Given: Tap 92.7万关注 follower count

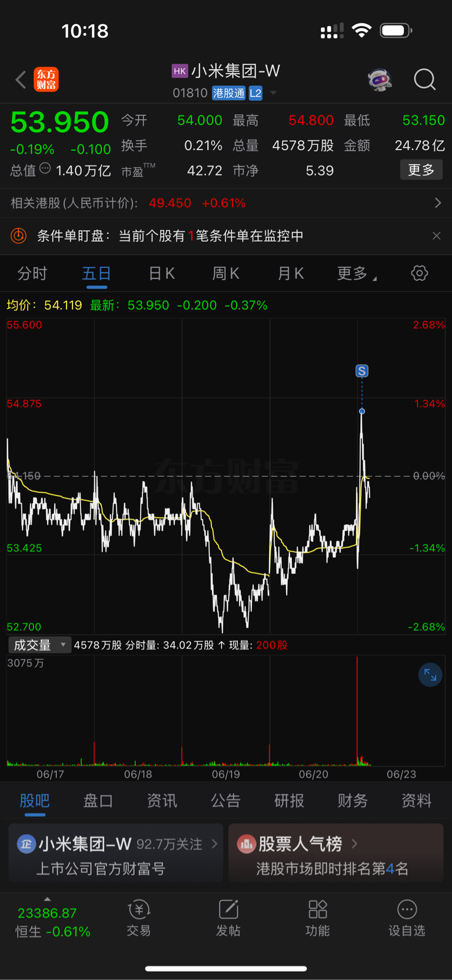Looking at the screenshot, I should (x=169, y=844).
